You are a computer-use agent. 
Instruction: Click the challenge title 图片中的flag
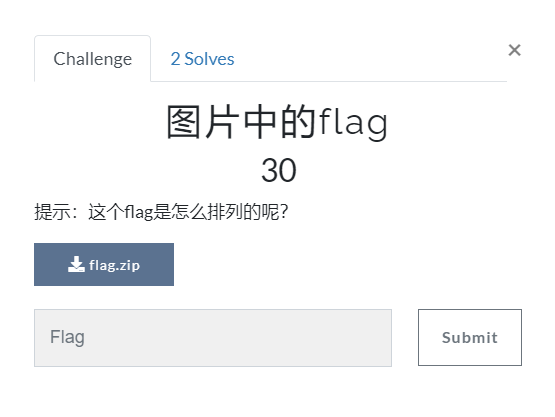click(277, 122)
